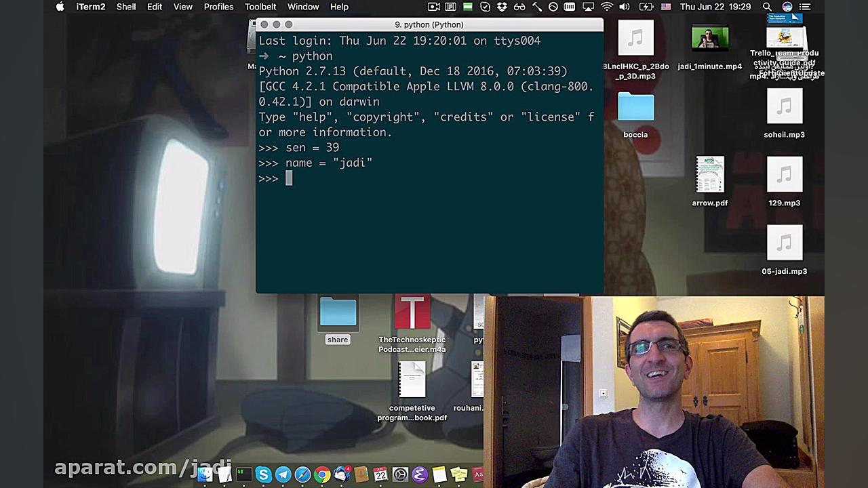Click the US flag input source icon
Screen dimensions: 868x488
[x=666, y=7]
